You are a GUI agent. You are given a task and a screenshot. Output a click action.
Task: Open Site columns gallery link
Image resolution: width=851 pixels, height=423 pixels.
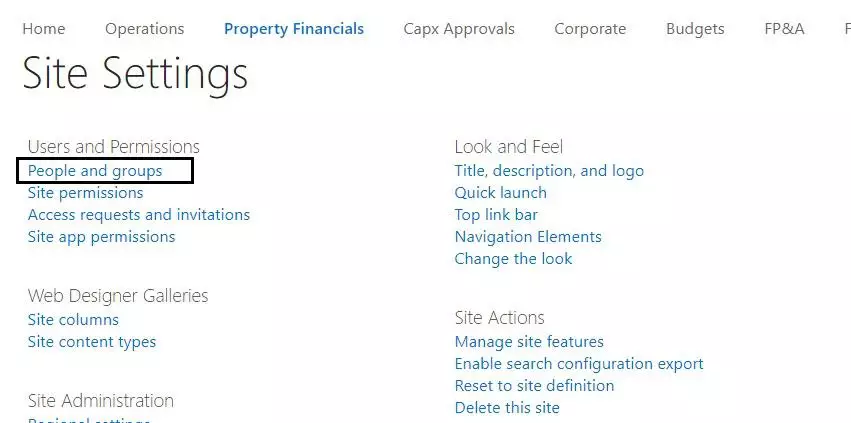(73, 320)
